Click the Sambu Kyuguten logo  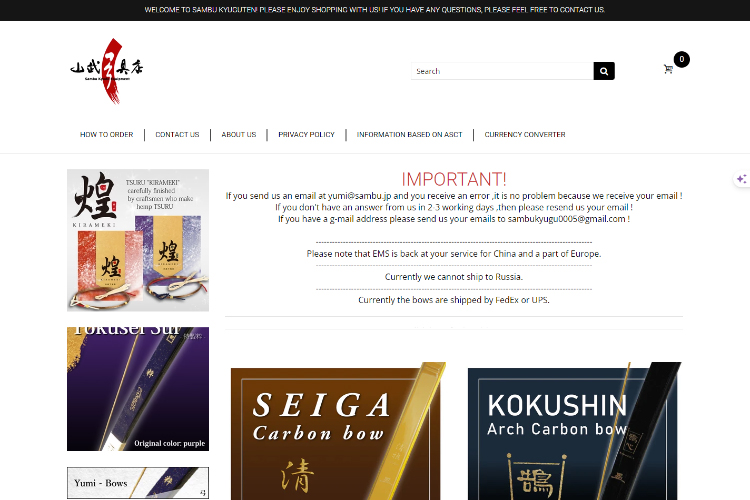(107, 71)
